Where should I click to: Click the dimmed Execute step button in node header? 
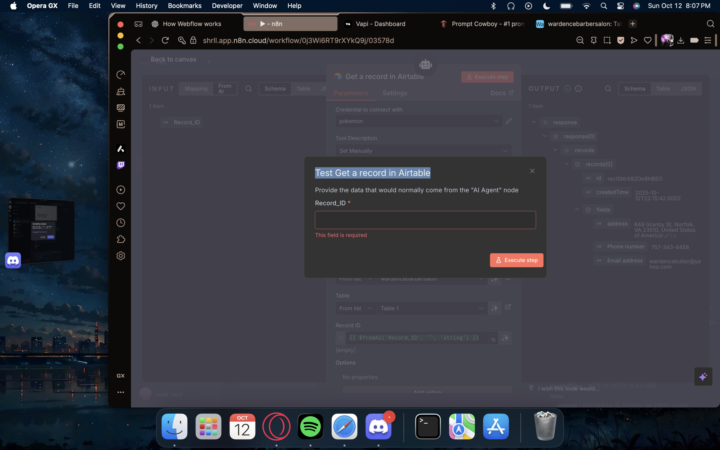[487, 77]
